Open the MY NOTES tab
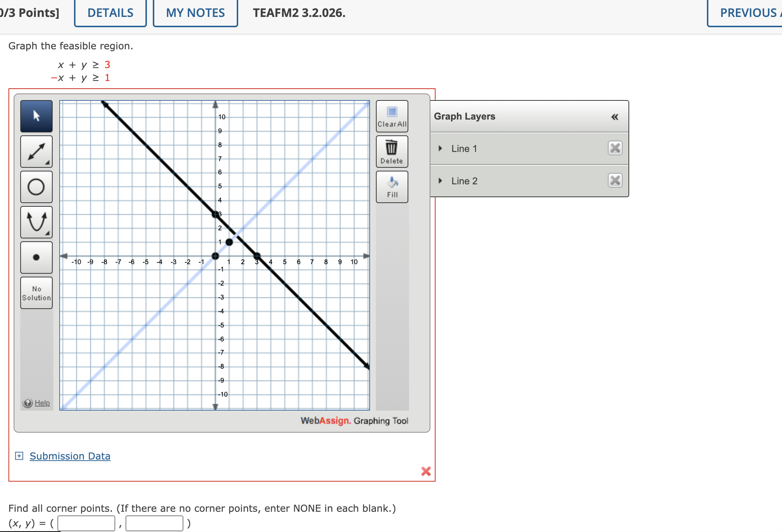This screenshot has width=782, height=532. coord(195,13)
